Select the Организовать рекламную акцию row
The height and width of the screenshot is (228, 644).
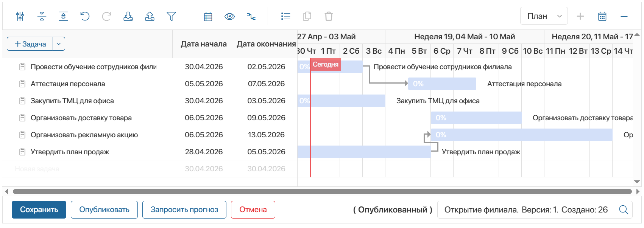(150, 135)
